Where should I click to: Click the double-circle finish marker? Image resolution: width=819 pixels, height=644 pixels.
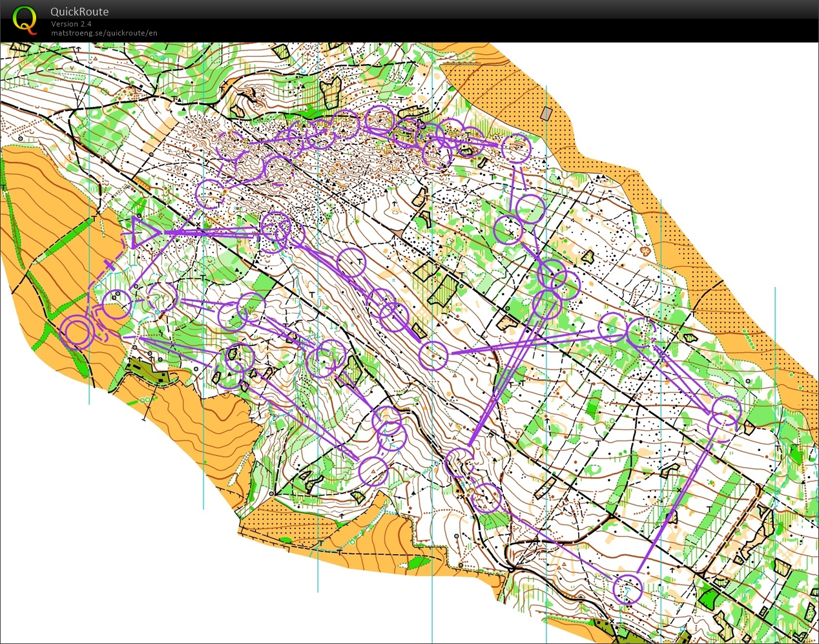click(78, 333)
